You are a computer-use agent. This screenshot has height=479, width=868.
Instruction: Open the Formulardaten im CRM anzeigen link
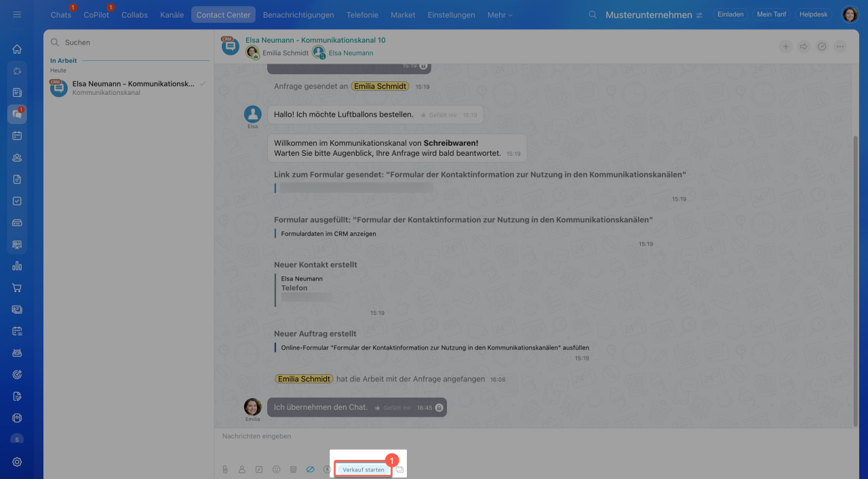329,234
